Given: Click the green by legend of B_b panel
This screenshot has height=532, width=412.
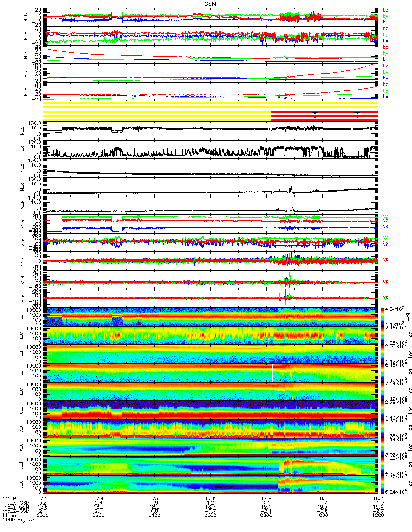Looking at the screenshot, I should [385, 16].
